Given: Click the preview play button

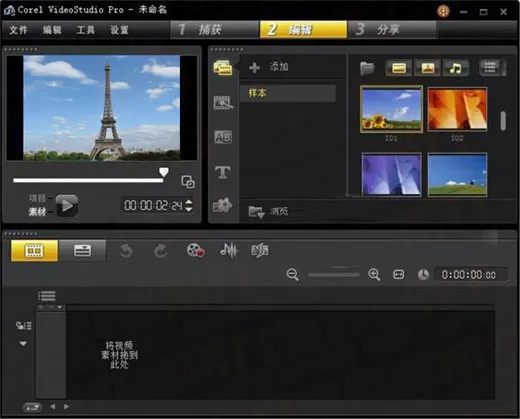Looking at the screenshot, I should (67, 206).
